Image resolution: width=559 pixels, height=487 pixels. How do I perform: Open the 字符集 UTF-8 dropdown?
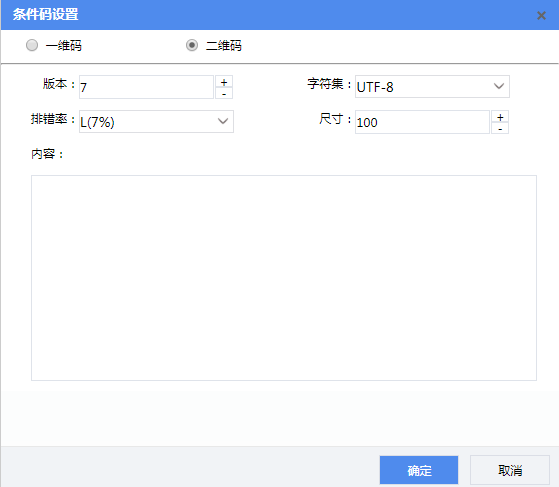(x=432, y=86)
